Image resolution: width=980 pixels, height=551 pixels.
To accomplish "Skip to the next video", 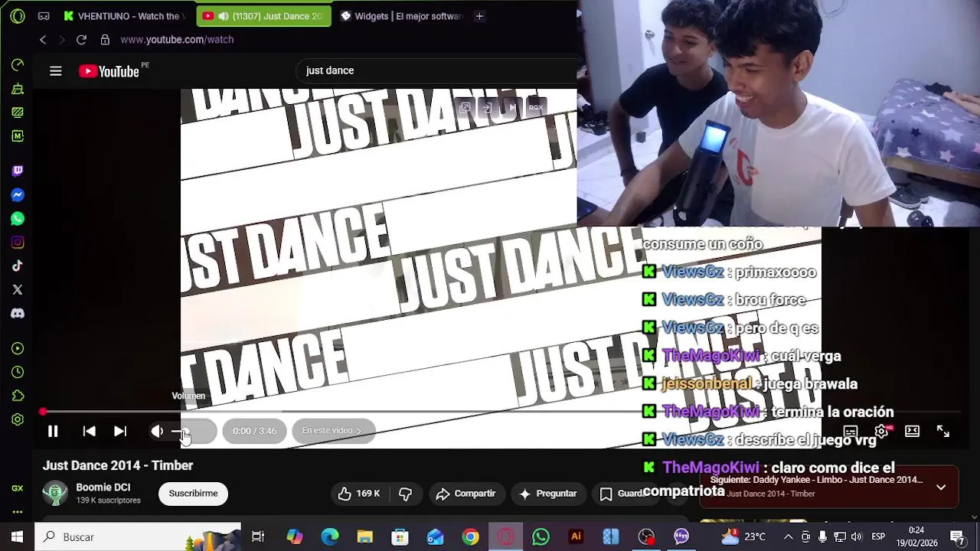I will tap(120, 432).
